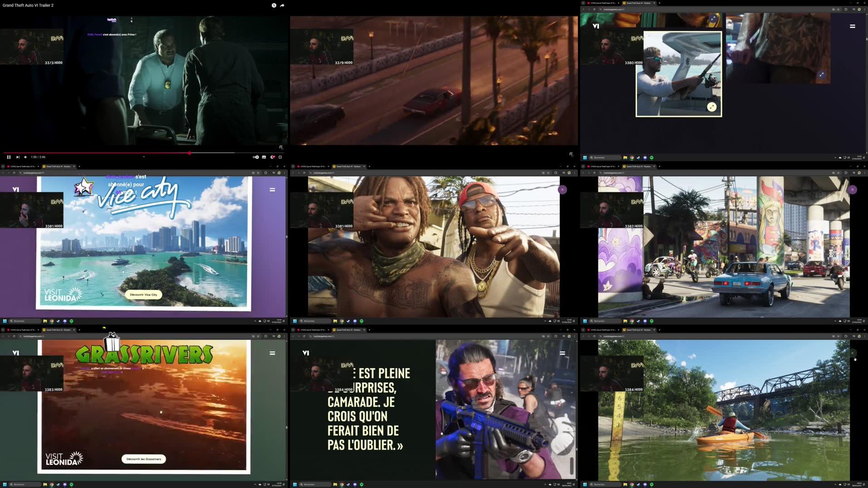The width and height of the screenshot is (868, 488).
Task: Enable subtitles in the trailer player
Action: [x=264, y=157]
